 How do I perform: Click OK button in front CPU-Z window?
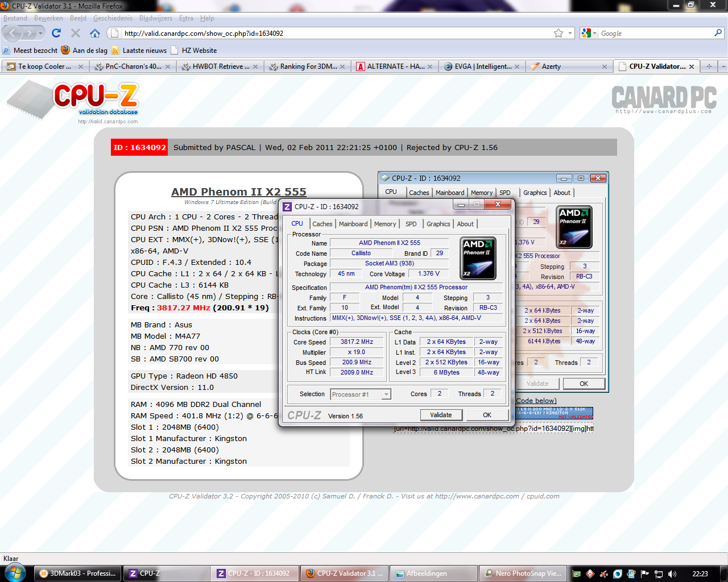(487, 415)
